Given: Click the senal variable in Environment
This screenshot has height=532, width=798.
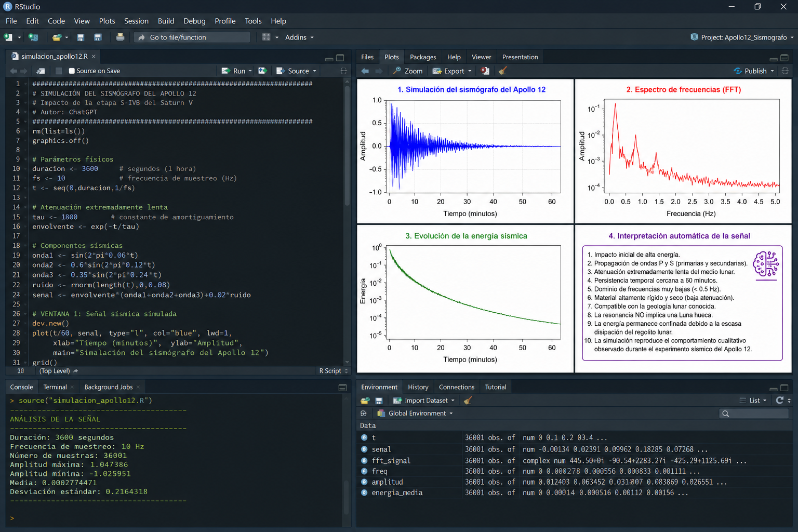Looking at the screenshot, I should coord(381,449).
